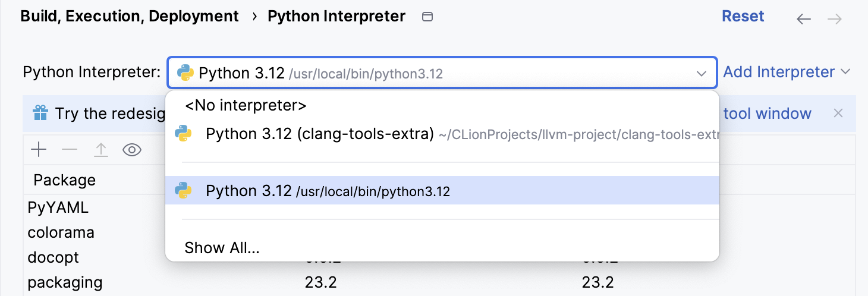Dismiss the redesigned tool window banner

point(838,113)
